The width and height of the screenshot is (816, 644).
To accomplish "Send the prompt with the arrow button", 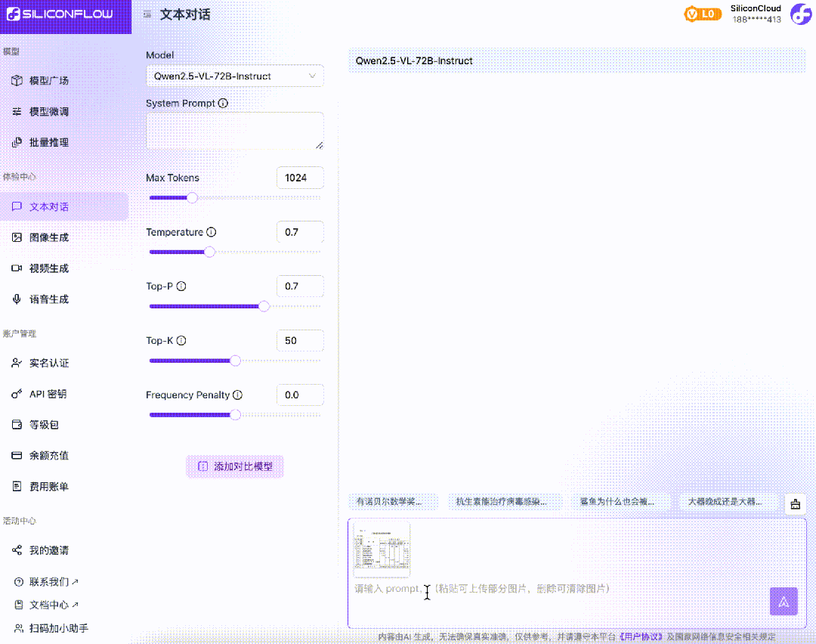I will (x=784, y=602).
